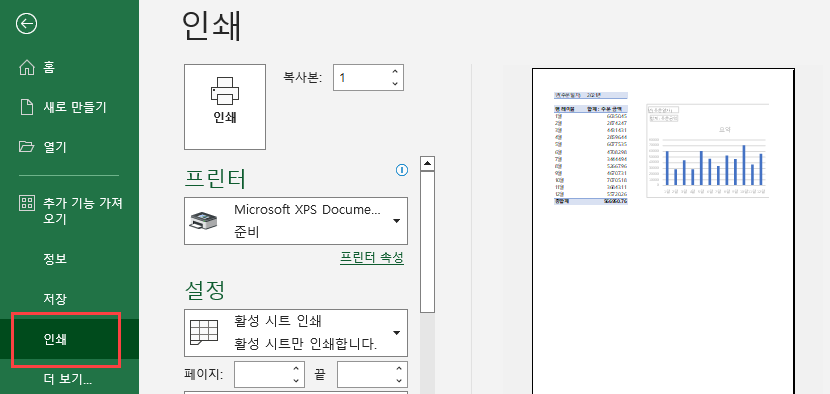This screenshot has height=394, width=830.
Task: Decrement the 페이지 start page value
Action: (x=296, y=381)
